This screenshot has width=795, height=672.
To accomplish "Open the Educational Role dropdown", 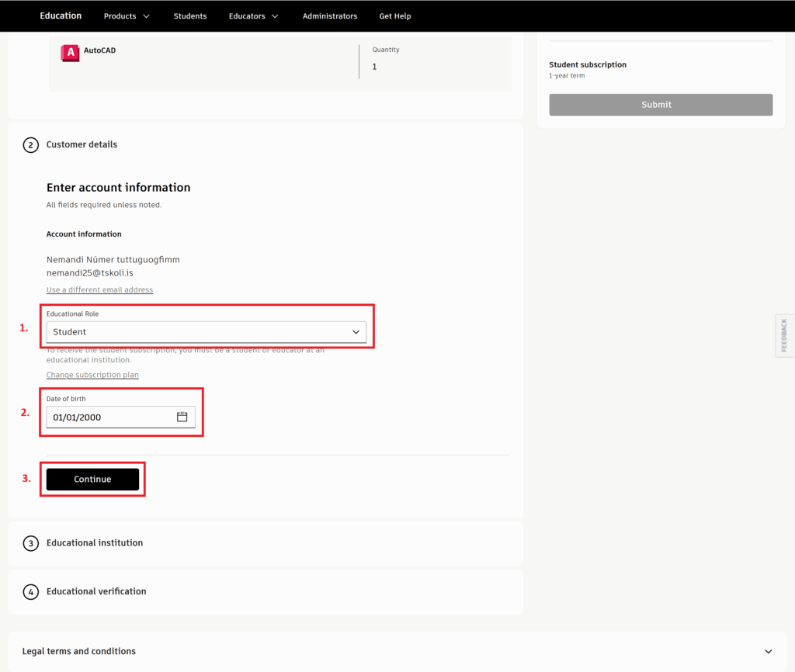I will pyautogui.click(x=206, y=332).
